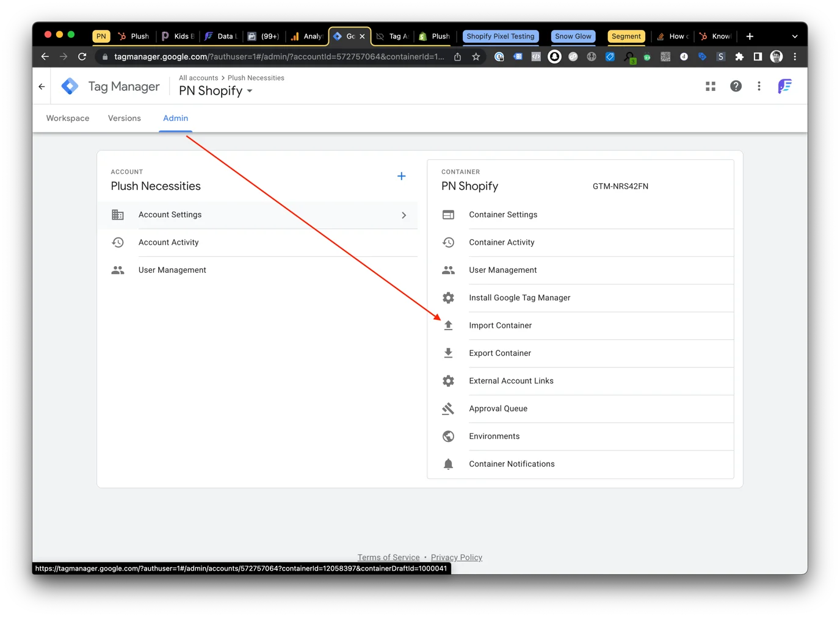The image size is (840, 617).
Task: Expand the PN Shopify container dropdown
Action: tap(250, 92)
